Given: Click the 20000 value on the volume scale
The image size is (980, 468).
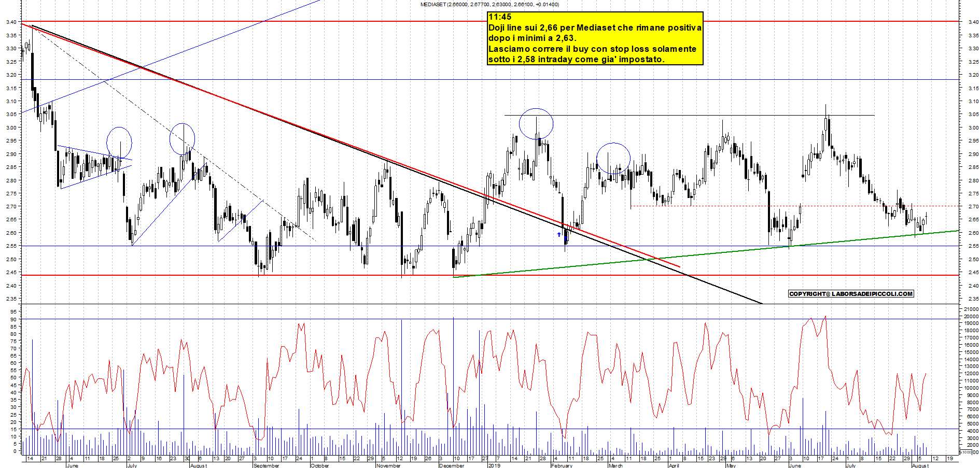Looking at the screenshot, I should tap(971, 316).
